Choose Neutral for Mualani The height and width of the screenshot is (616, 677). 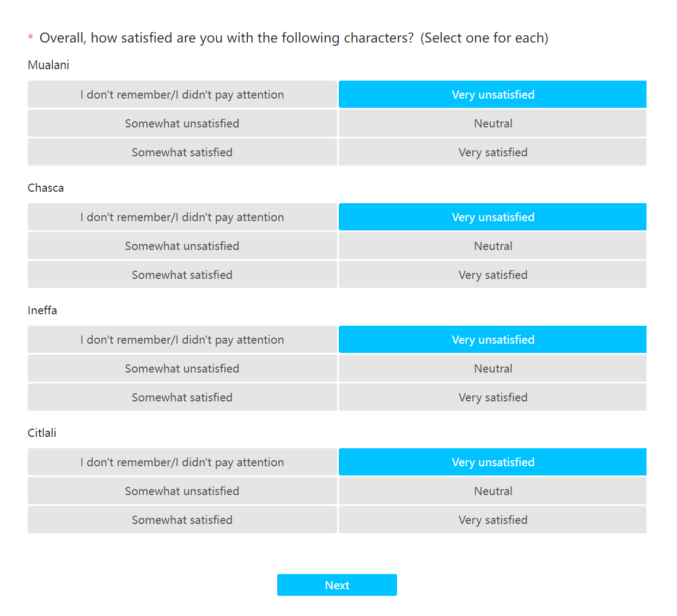click(492, 123)
